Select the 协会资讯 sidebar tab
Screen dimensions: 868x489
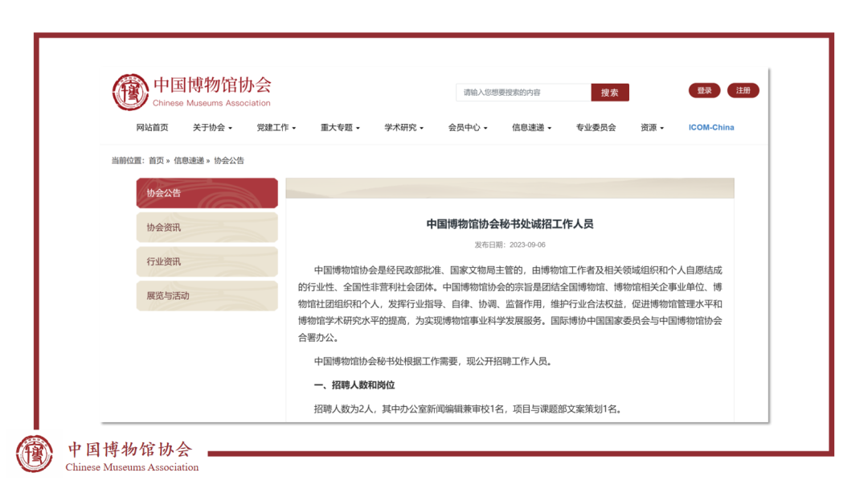(x=207, y=227)
